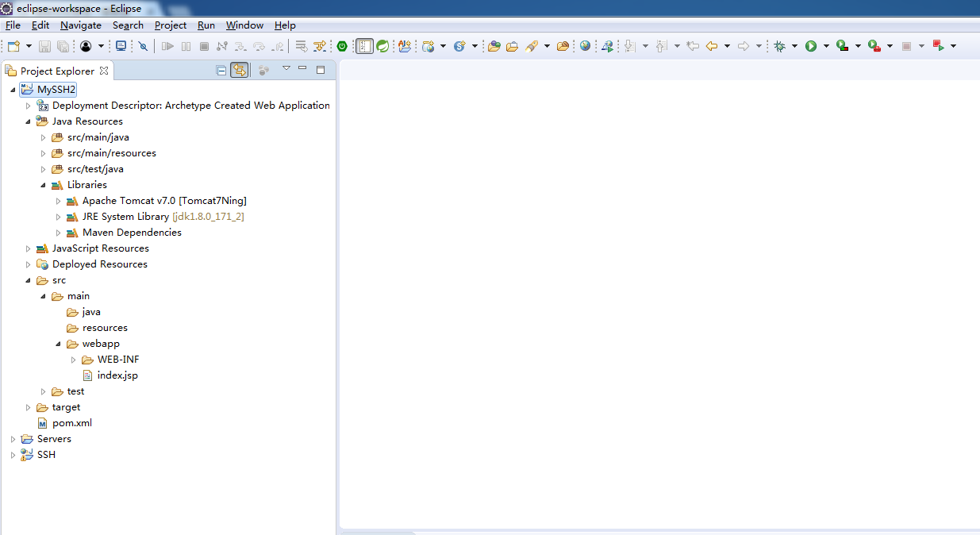Expand the Servers project
This screenshot has width=980, height=535.
point(13,439)
